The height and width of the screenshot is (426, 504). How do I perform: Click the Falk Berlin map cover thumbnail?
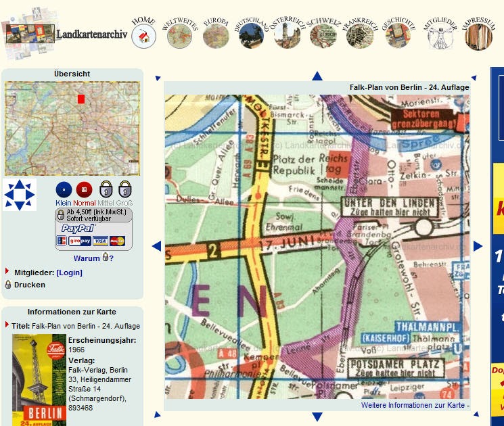(39, 380)
